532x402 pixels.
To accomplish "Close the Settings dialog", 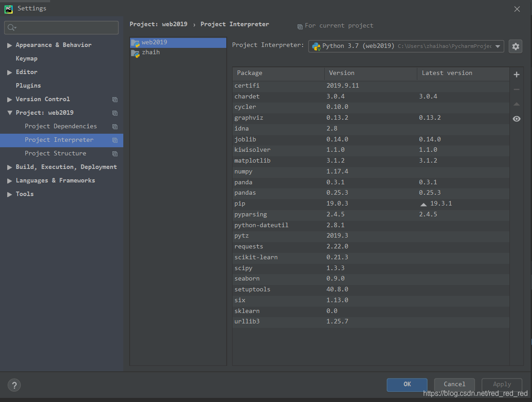I will (517, 9).
